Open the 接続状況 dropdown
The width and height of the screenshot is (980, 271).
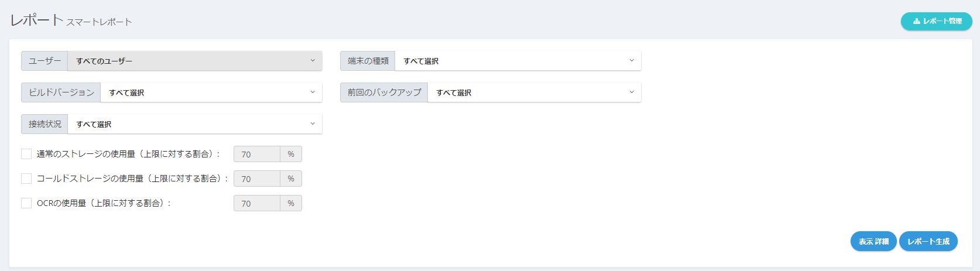[195, 124]
